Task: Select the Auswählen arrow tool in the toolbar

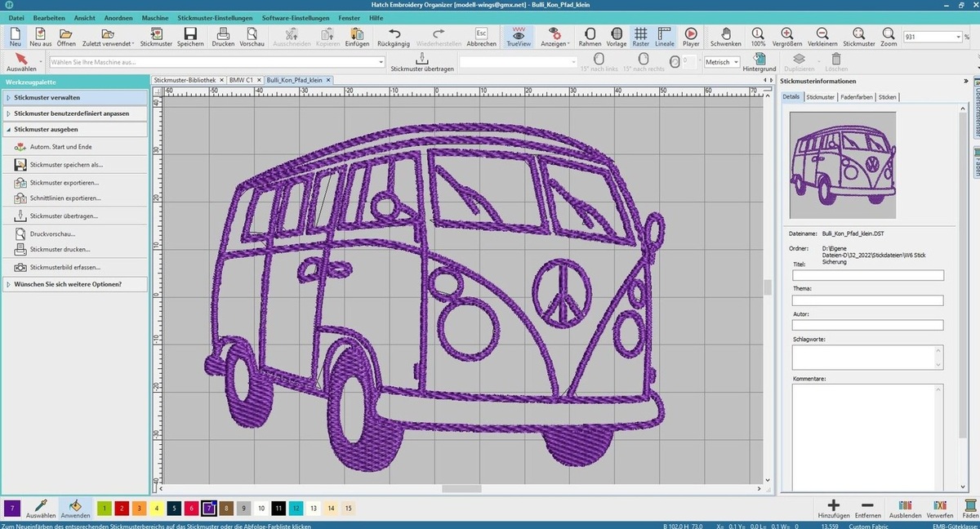Action: coord(21,62)
